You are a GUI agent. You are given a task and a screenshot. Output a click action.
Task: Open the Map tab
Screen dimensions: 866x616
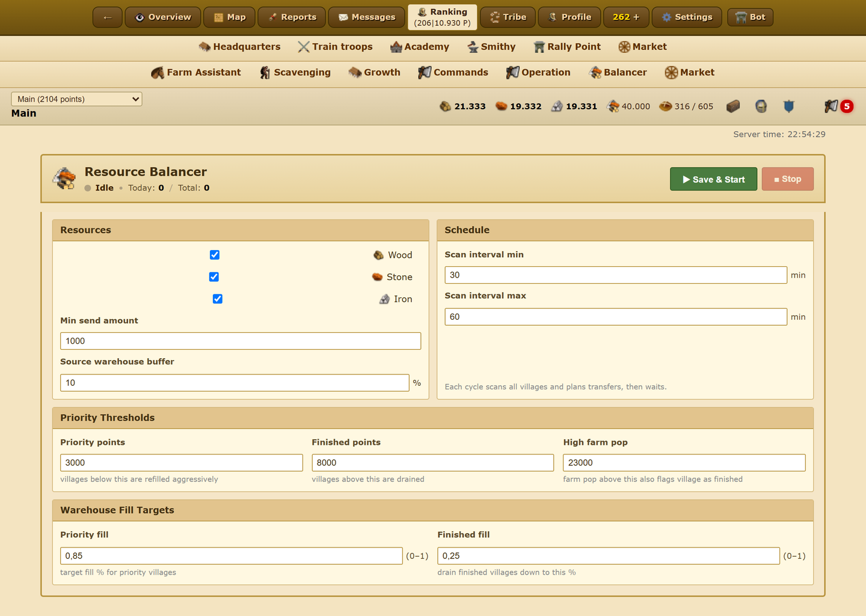point(230,17)
